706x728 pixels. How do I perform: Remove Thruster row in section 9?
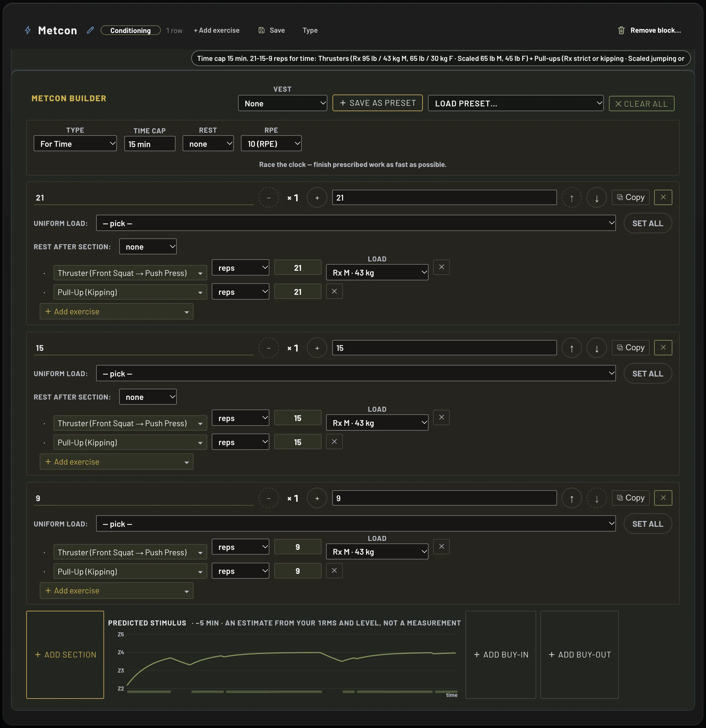tap(441, 546)
